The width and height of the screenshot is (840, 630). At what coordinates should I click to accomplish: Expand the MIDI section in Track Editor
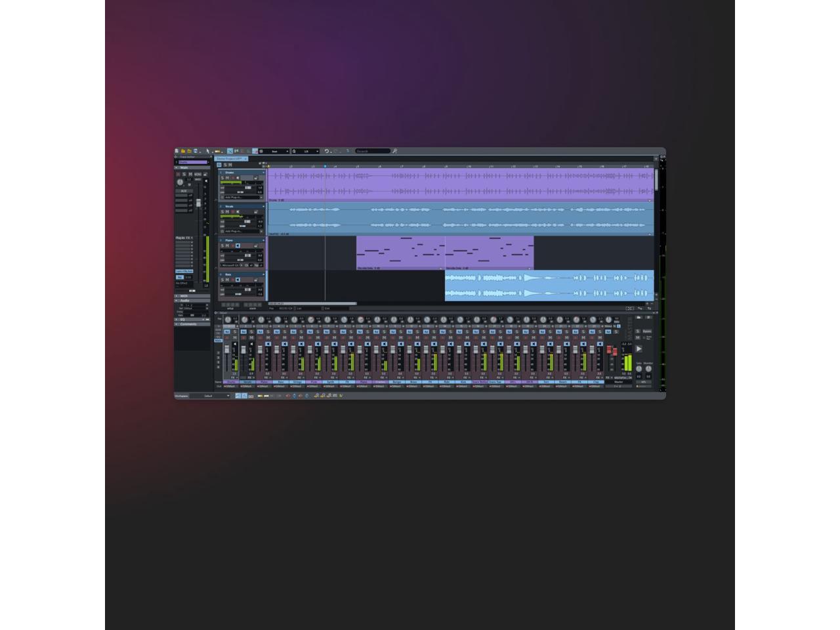click(x=184, y=296)
